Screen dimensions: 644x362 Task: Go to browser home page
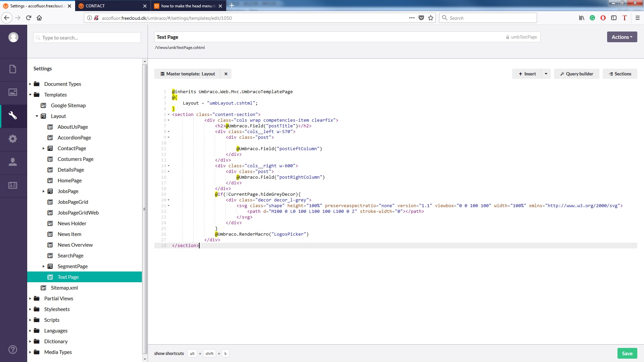(x=39, y=18)
